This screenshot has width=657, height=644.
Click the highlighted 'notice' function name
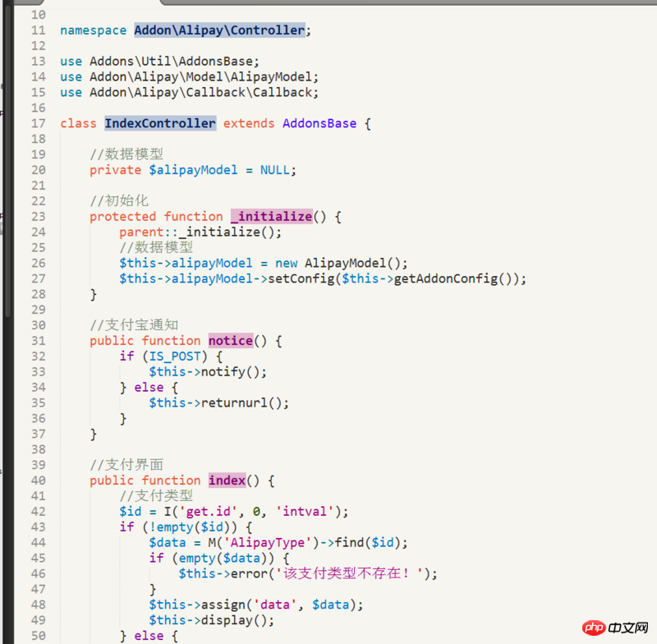231,340
